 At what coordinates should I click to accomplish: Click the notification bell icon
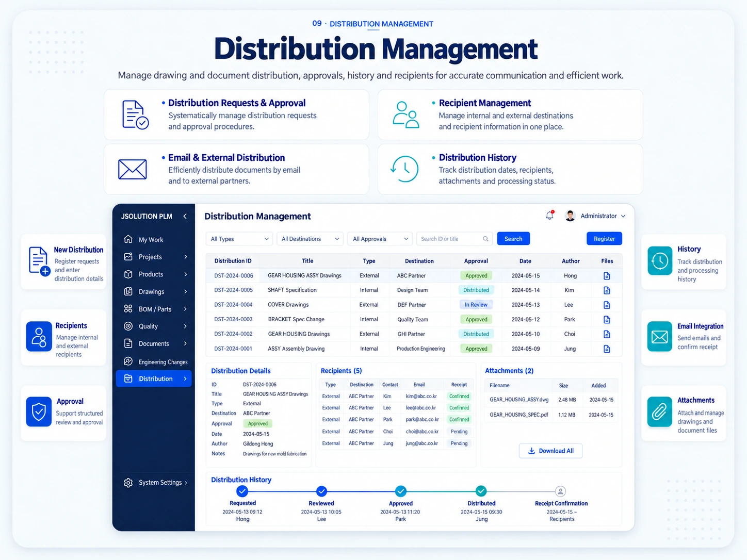pos(550,216)
